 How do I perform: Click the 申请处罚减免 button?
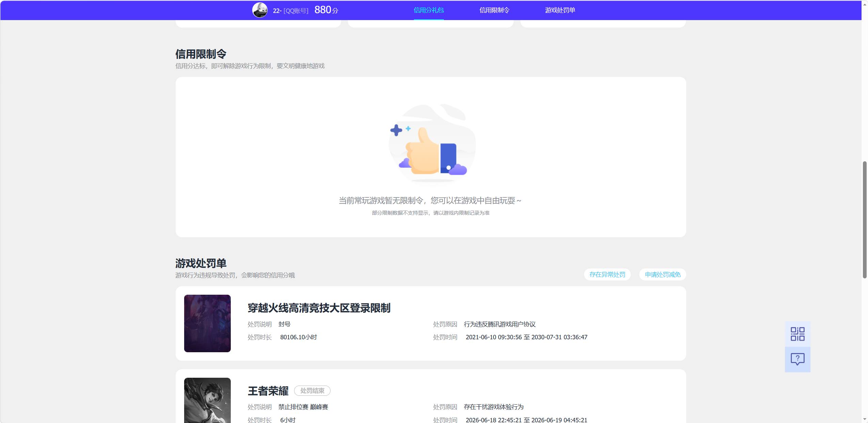(663, 275)
